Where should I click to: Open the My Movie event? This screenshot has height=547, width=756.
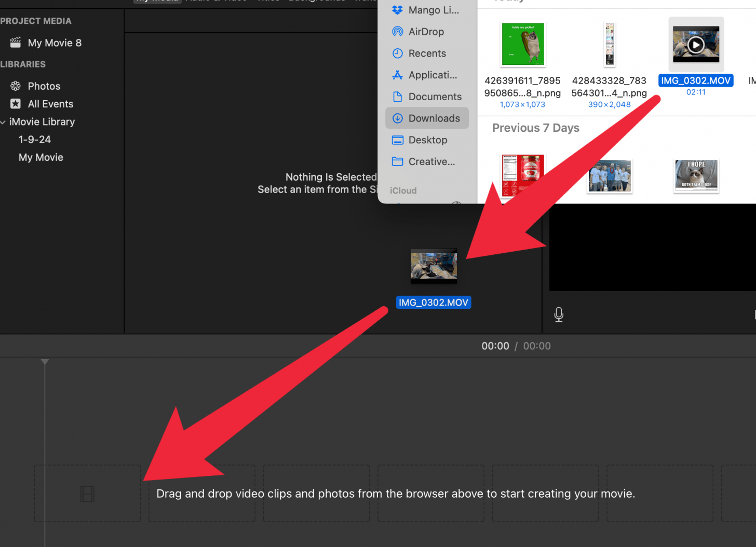41,157
